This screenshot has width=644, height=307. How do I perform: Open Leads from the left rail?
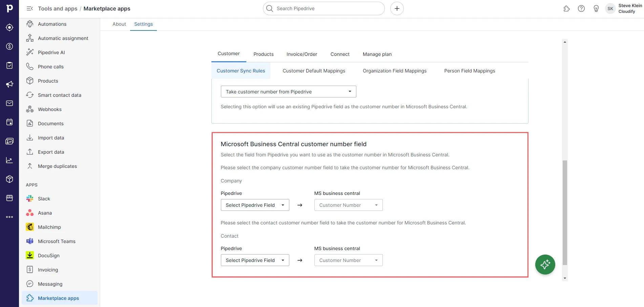pyautogui.click(x=9, y=27)
